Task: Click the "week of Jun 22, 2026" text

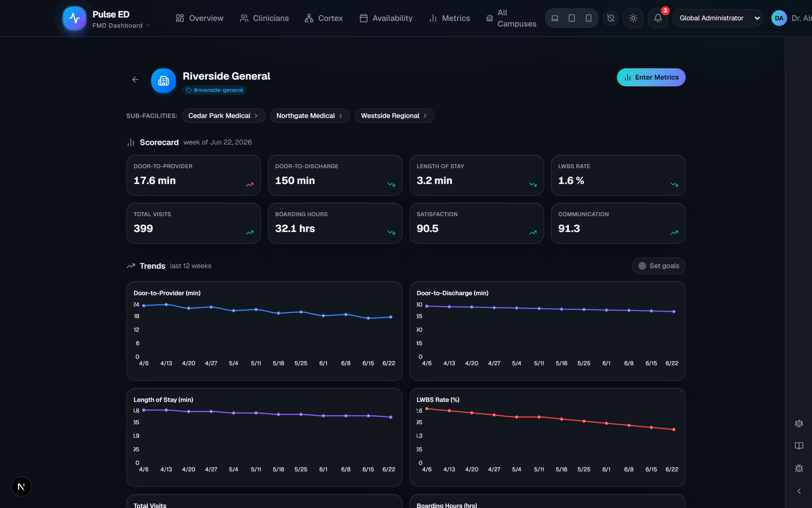Action: (217, 142)
